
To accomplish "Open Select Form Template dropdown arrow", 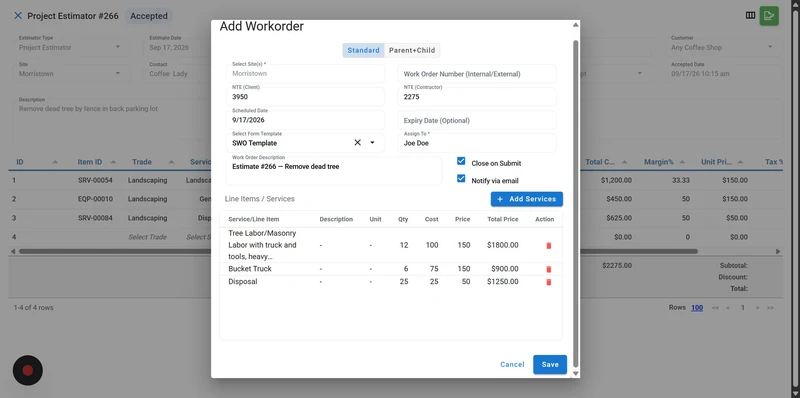I will point(372,142).
